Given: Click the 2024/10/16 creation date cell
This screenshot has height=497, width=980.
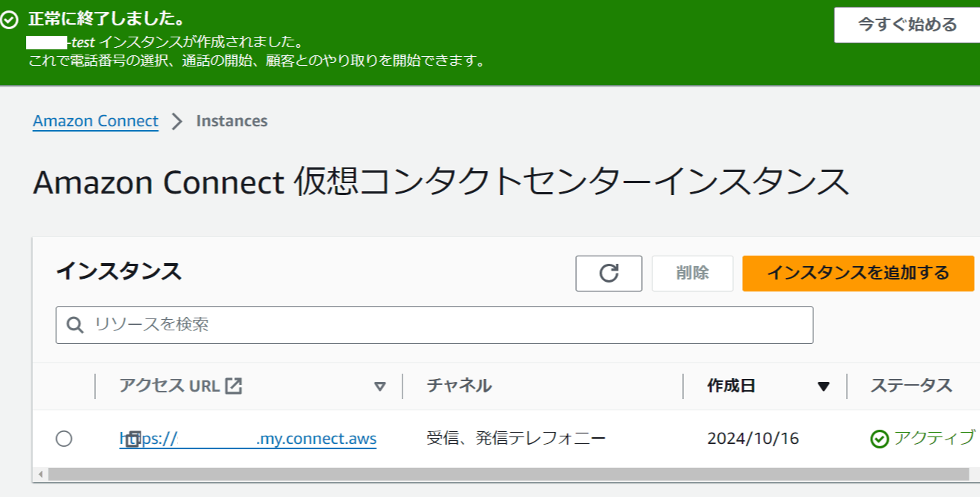Looking at the screenshot, I should click(753, 439).
